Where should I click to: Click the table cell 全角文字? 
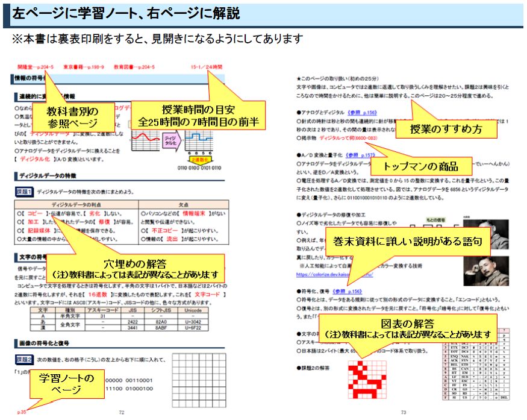[70, 325]
